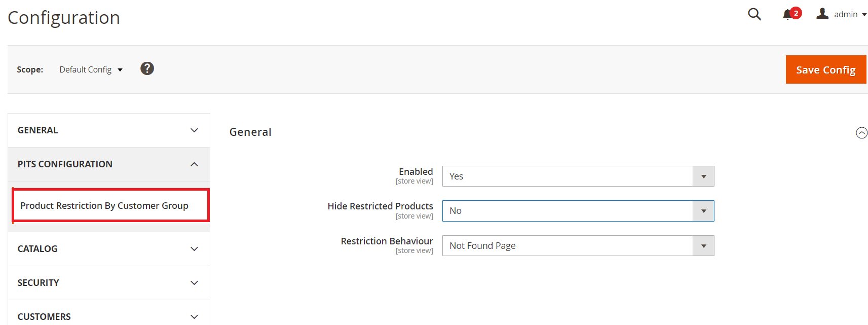Click the red notification count badge

tap(796, 13)
